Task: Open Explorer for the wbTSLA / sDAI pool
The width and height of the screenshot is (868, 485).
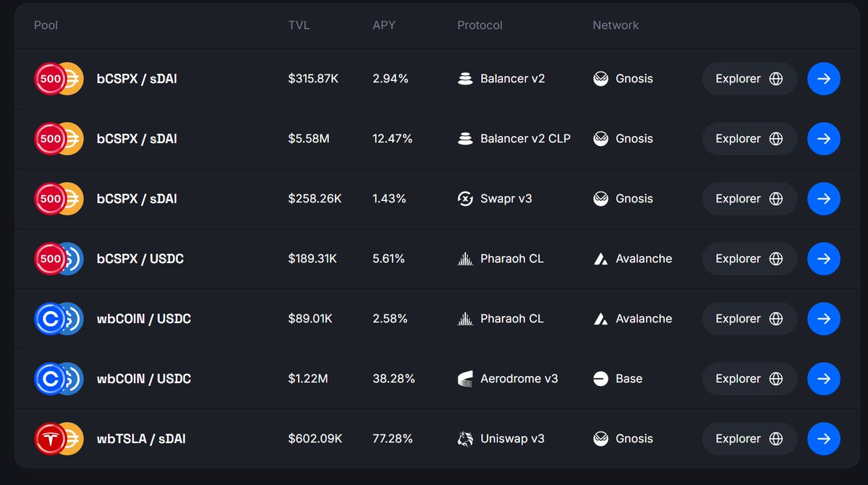Action: pyautogui.click(x=749, y=439)
